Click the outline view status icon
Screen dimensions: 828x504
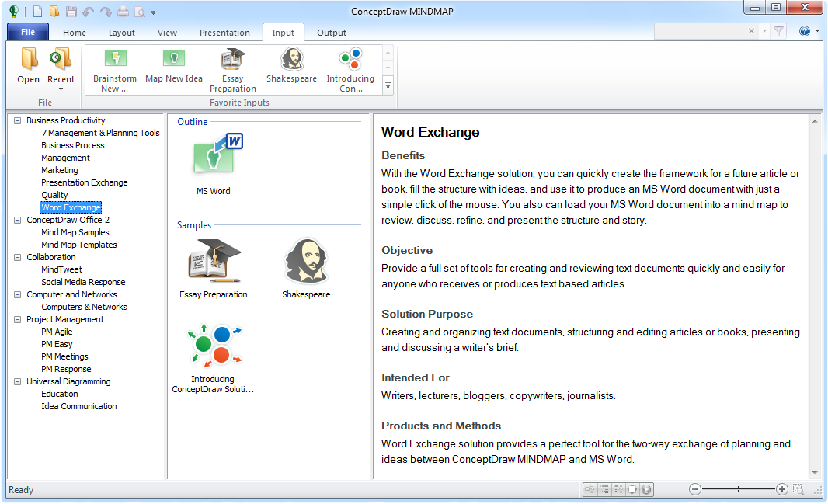click(x=604, y=490)
